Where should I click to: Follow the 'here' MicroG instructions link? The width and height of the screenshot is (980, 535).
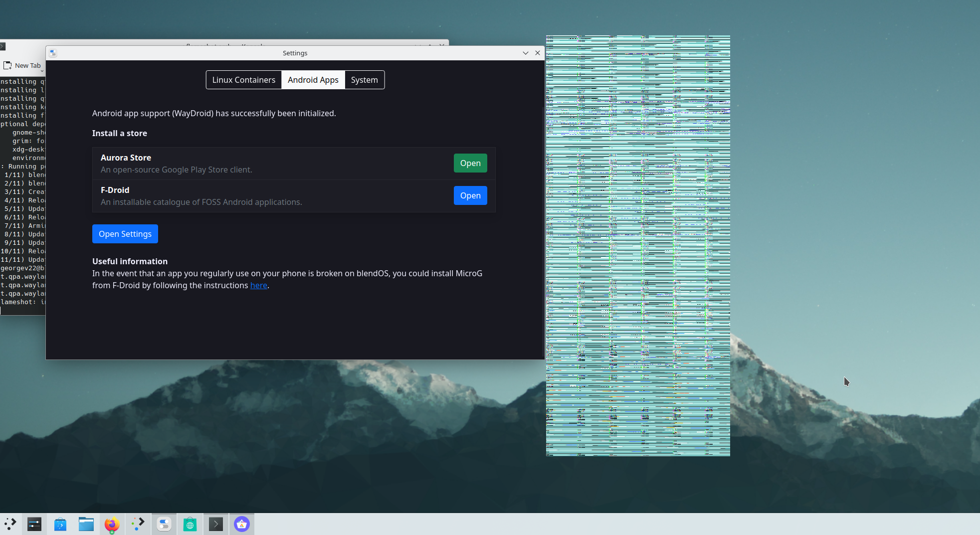(x=258, y=285)
